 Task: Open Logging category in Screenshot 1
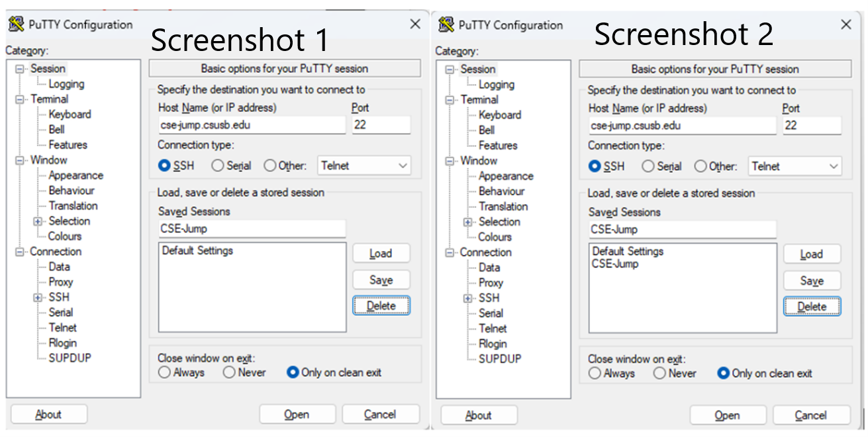tap(66, 84)
